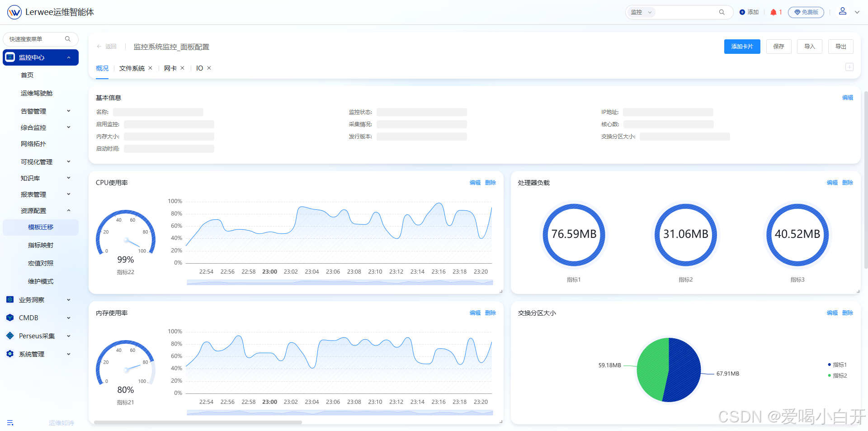The image size is (868, 431).
Task: Delete the 处理器负载 card
Action: pyautogui.click(x=848, y=183)
